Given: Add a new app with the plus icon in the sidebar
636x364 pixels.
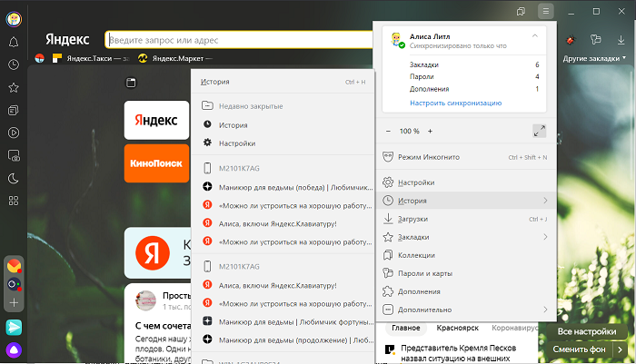Looking at the screenshot, I should click(x=14, y=303).
